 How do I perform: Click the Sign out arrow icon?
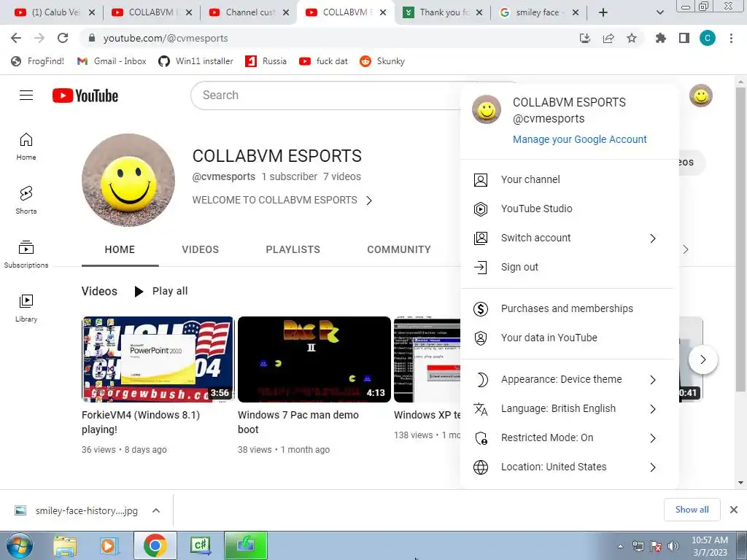481,267
